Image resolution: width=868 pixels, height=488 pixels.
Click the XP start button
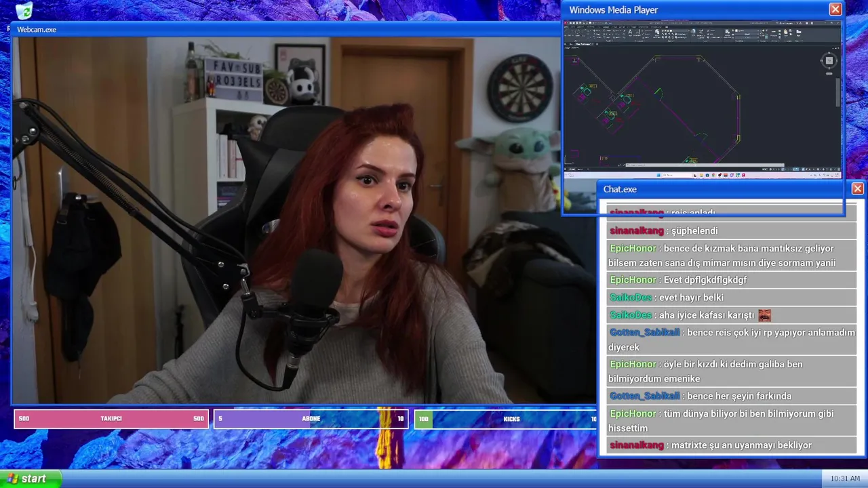pyautogui.click(x=31, y=479)
